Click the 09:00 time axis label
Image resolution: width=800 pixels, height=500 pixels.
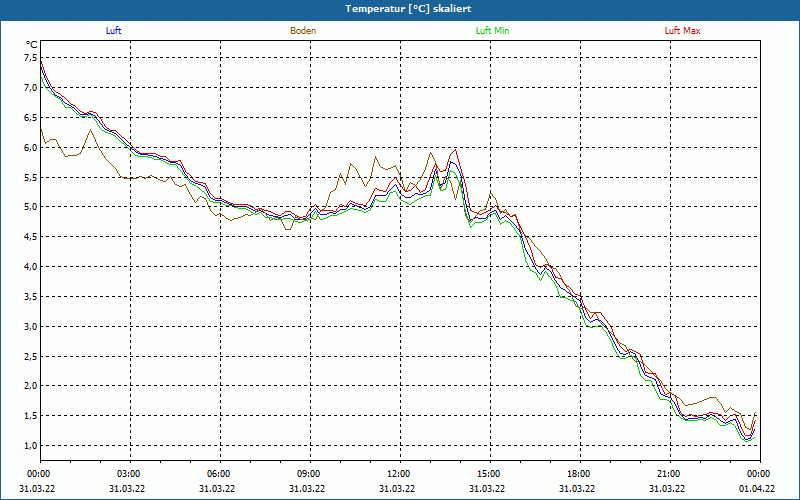coord(310,474)
